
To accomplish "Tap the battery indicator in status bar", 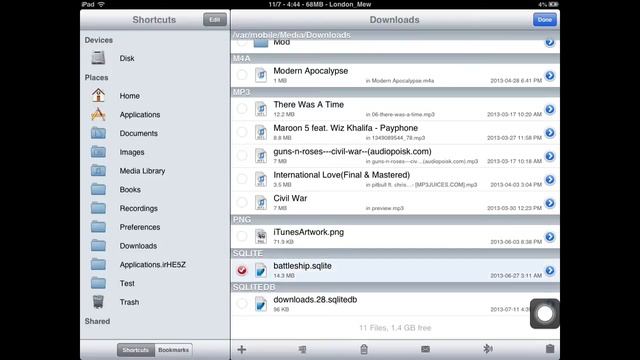I will (553, 4).
